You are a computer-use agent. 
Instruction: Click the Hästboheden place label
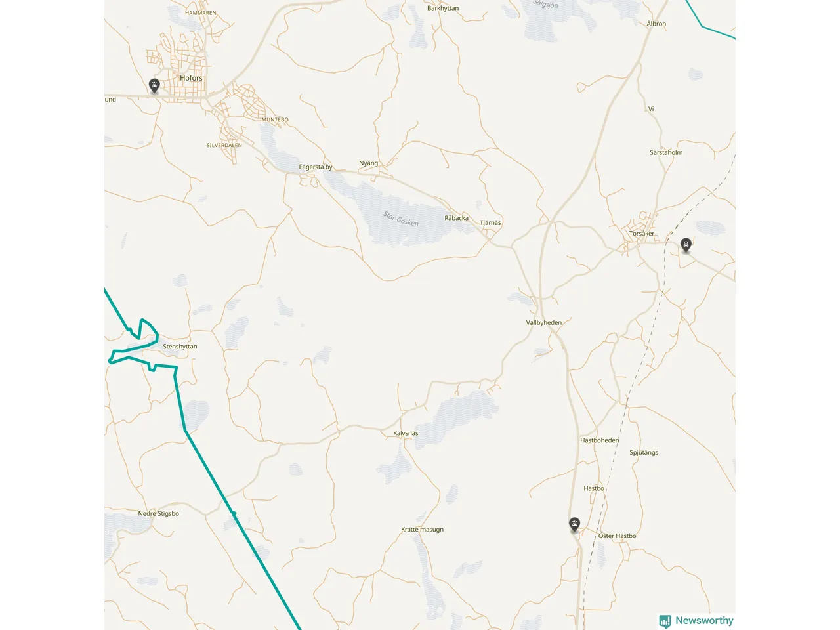(600, 440)
